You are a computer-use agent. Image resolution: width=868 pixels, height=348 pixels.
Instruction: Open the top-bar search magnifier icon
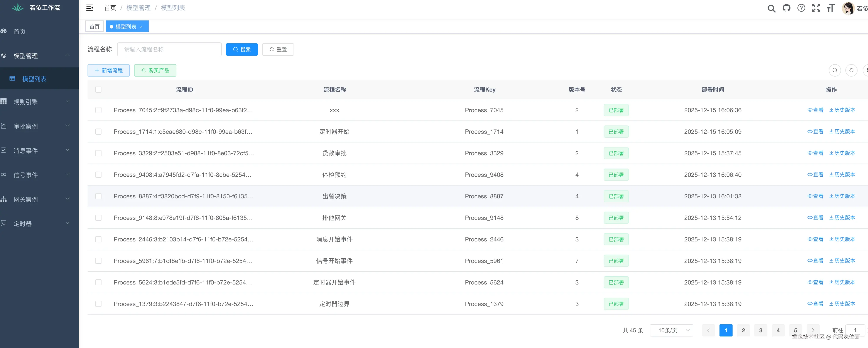click(x=771, y=8)
